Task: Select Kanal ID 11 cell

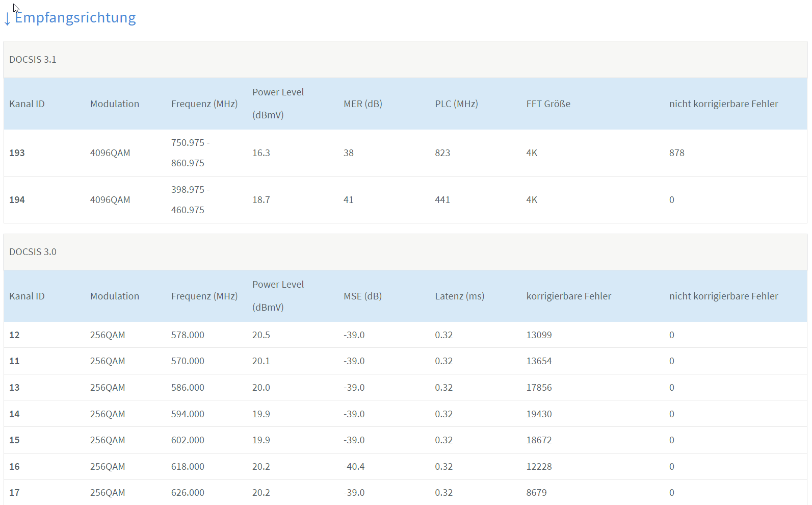Action: (14, 361)
